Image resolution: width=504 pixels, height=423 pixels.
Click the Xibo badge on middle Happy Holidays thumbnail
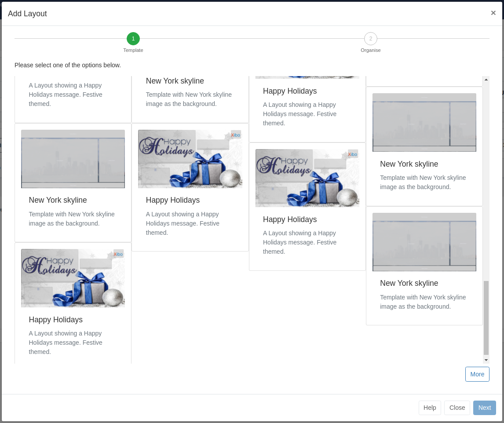point(236,135)
